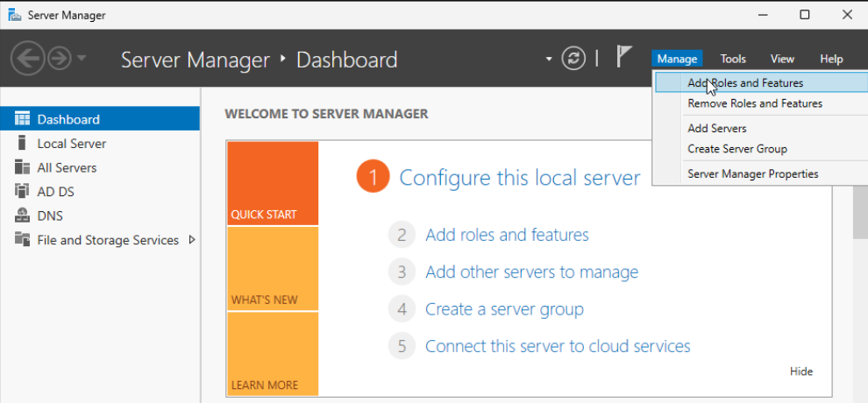Screen dimensions: 868x403
Task: Click the All Servers icon
Action: [x=22, y=167]
